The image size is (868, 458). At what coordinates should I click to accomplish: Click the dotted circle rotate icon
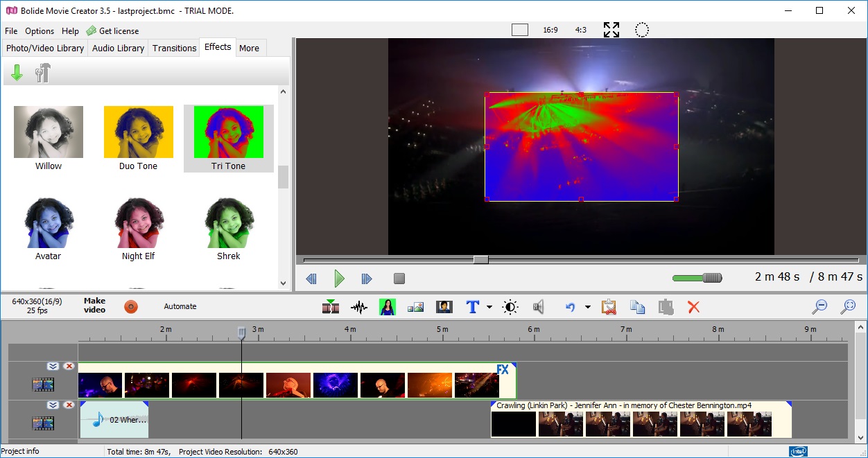click(642, 30)
